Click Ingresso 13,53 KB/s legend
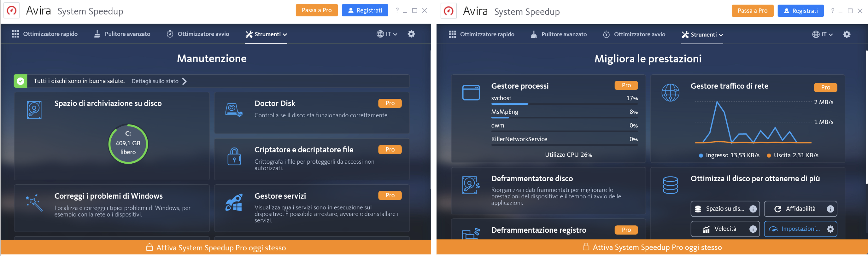The height and width of the screenshot is (256, 868). coord(730,155)
